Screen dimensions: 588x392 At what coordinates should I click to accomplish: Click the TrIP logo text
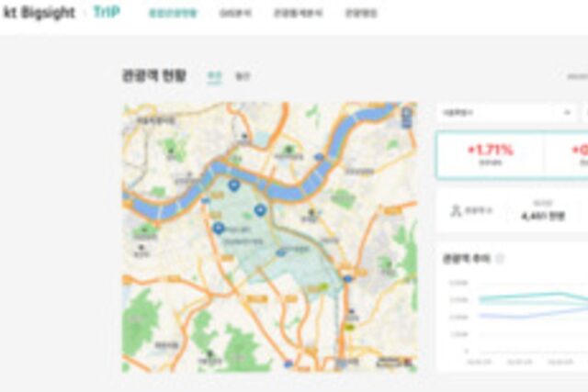click(x=107, y=14)
